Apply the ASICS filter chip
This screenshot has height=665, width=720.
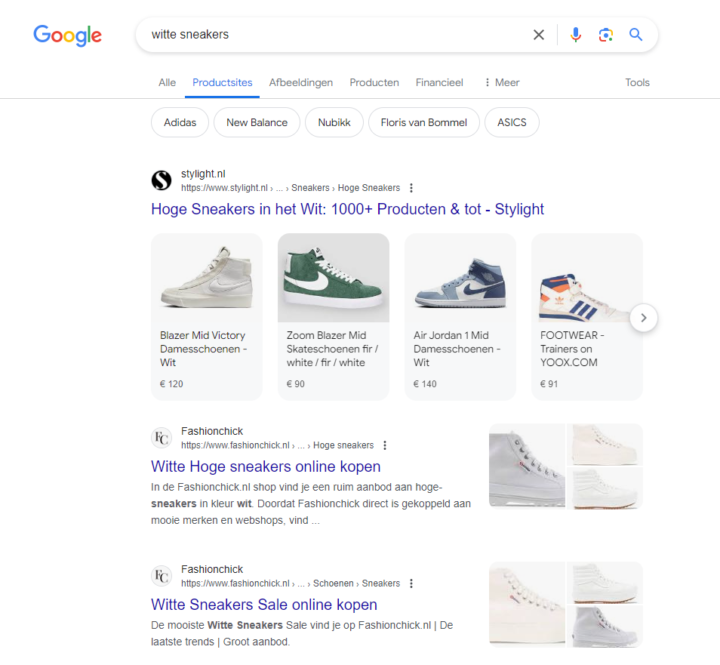512,123
